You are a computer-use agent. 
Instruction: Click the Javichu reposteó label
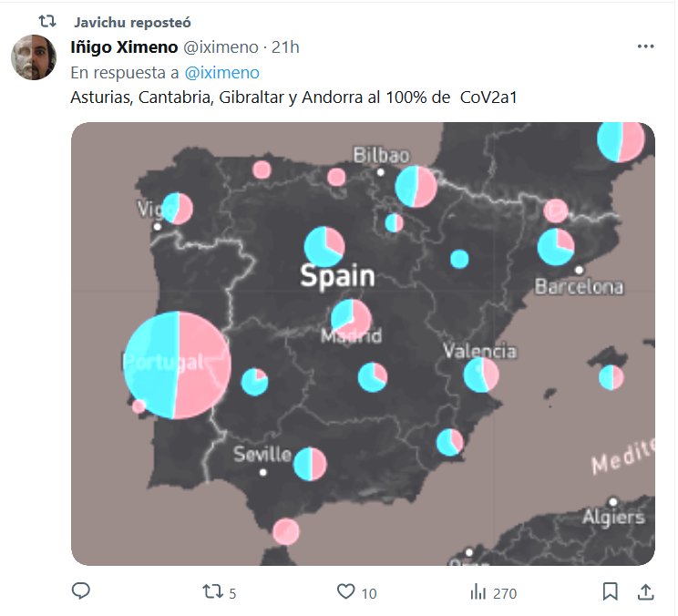[x=132, y=22]
